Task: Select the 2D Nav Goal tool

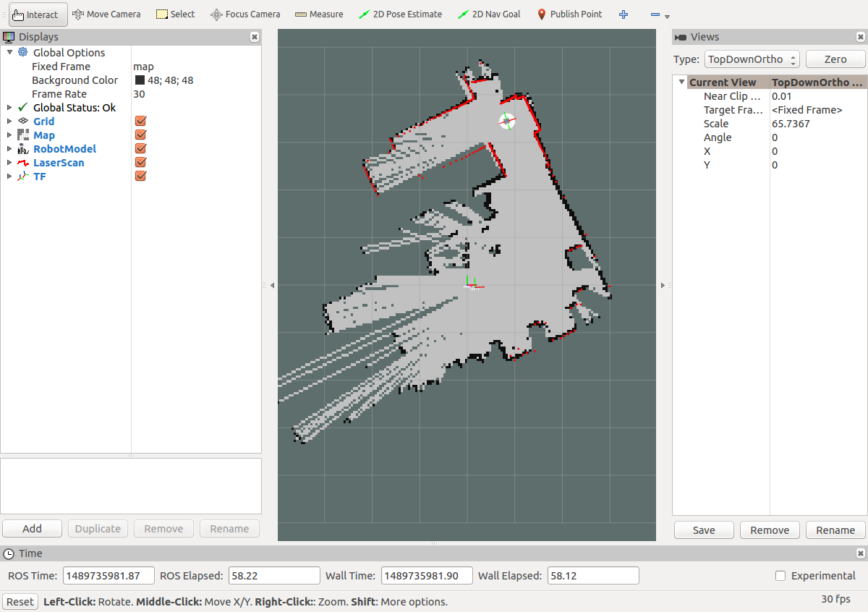Action: pos(489,14)
